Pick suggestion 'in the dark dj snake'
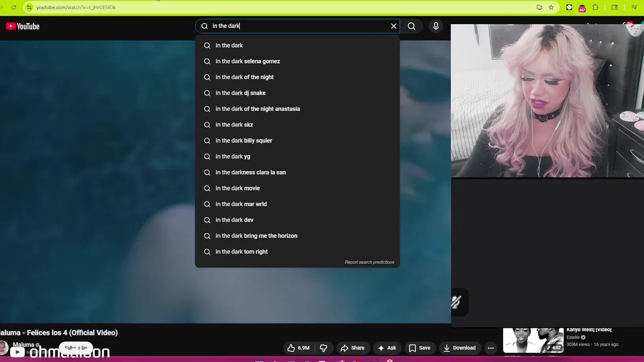 coord(297,93)
